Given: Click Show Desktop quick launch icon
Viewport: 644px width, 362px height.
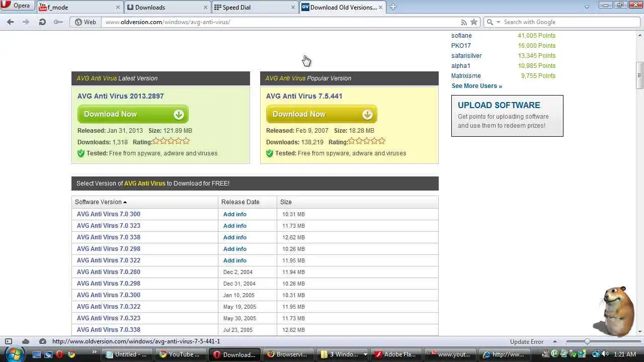Looking at the screenshot, I should (37, 354).
